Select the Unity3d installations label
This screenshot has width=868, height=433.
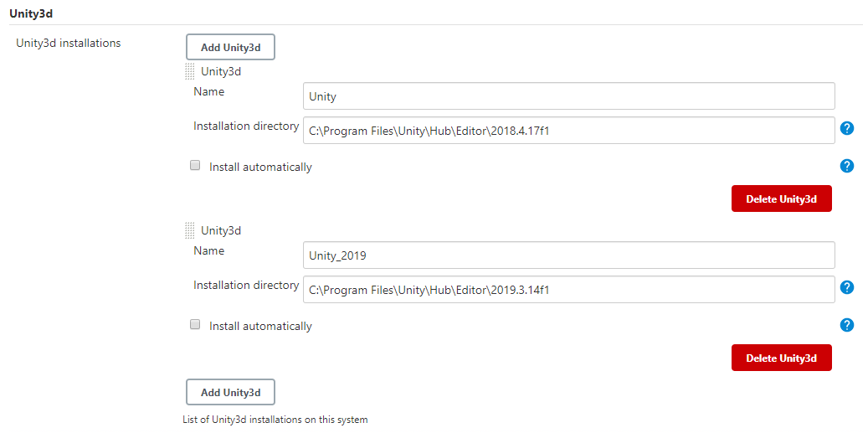tap(69, 44)
